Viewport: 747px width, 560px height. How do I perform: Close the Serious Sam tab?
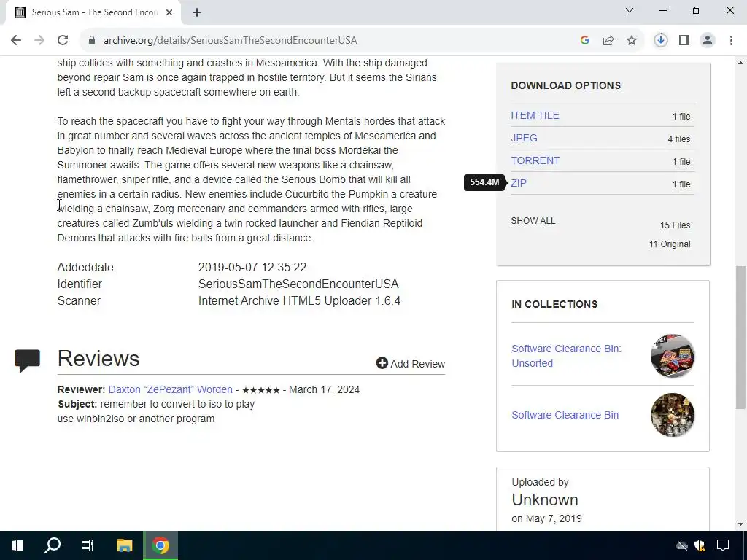tap(169, 13)
